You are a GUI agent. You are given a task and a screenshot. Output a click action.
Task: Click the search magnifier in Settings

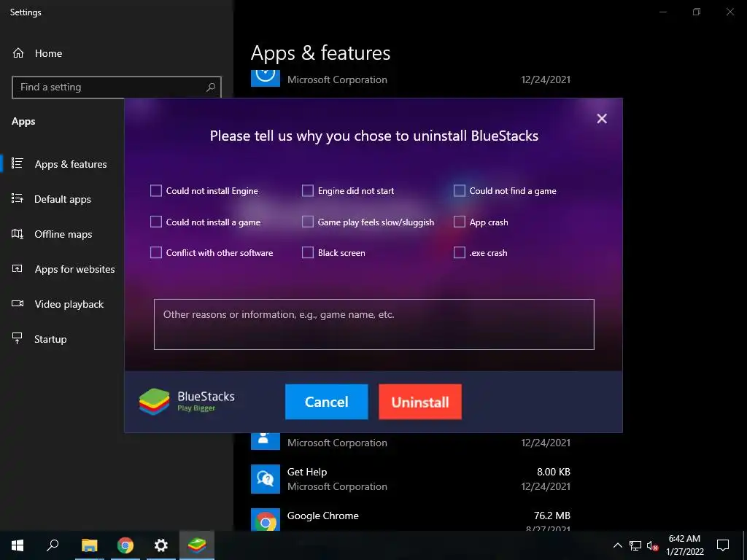click(211, 87)
